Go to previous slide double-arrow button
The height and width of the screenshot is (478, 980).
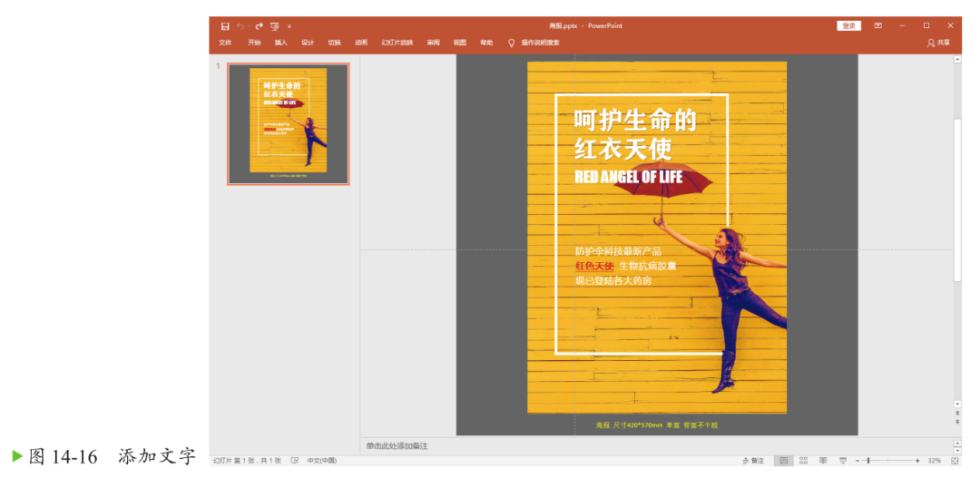click(957, 413)
